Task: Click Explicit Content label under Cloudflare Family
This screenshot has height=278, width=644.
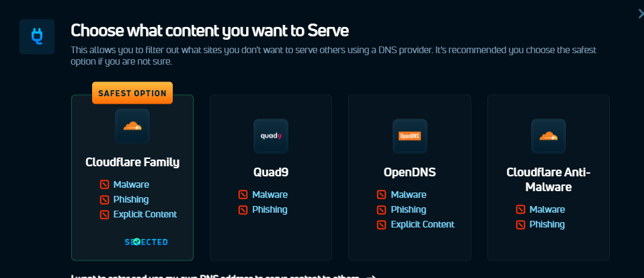Action: (x=145, y=214)
